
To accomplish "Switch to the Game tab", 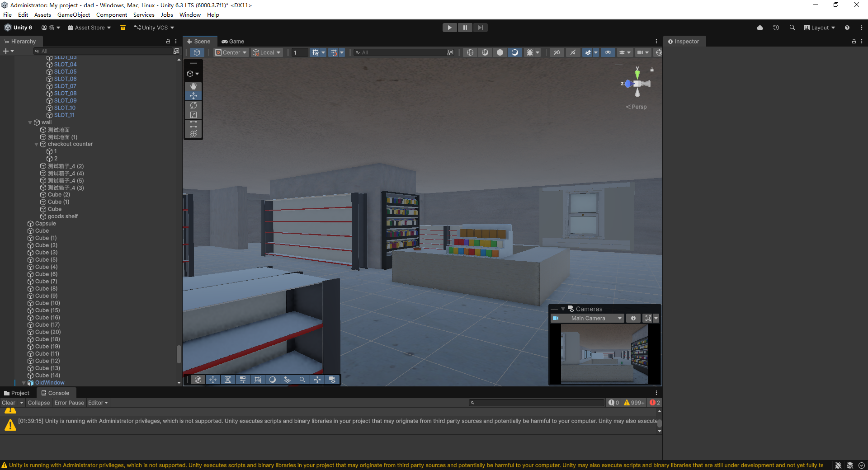I will coord(233,41).
